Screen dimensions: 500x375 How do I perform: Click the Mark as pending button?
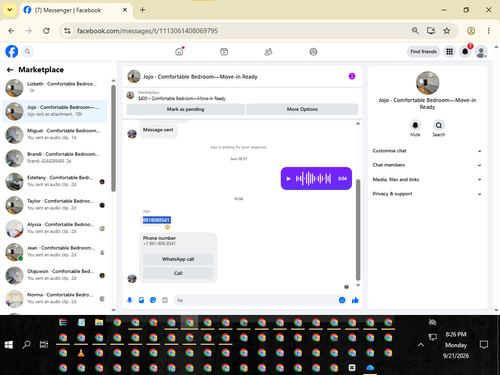(x=185, y=109)
